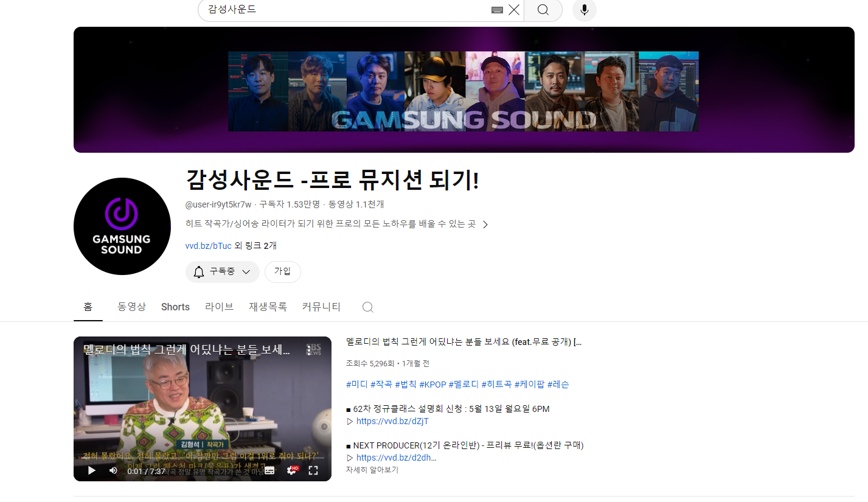
Task: Click the 동영상 1.1천개 video count
Action: tap(356, 204)
